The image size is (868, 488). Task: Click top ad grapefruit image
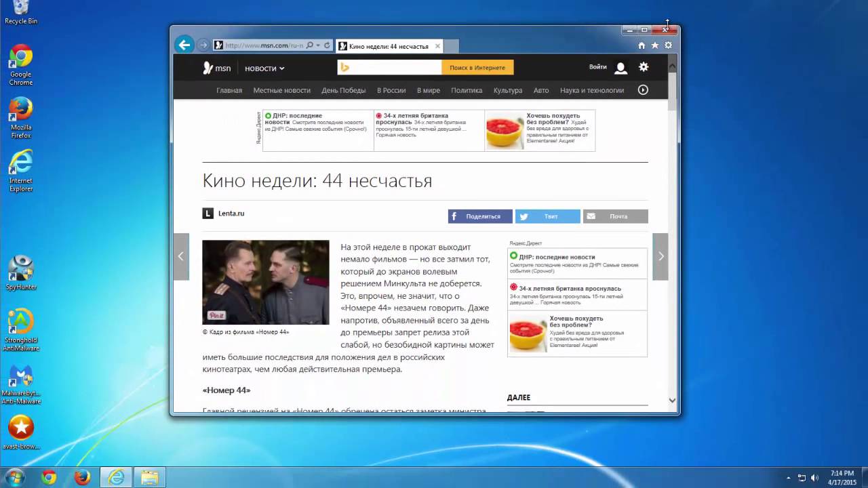tap(505, 131)
